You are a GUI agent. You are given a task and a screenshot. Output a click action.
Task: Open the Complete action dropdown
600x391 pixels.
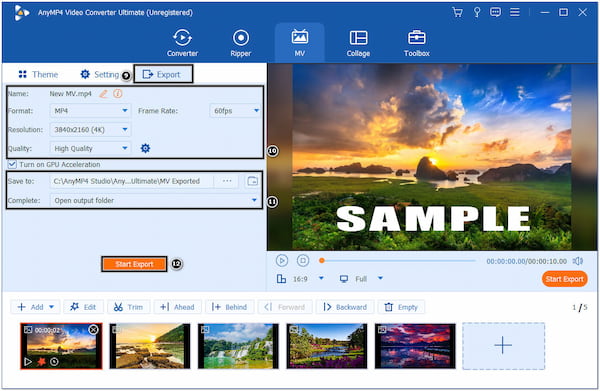point(155,200)
